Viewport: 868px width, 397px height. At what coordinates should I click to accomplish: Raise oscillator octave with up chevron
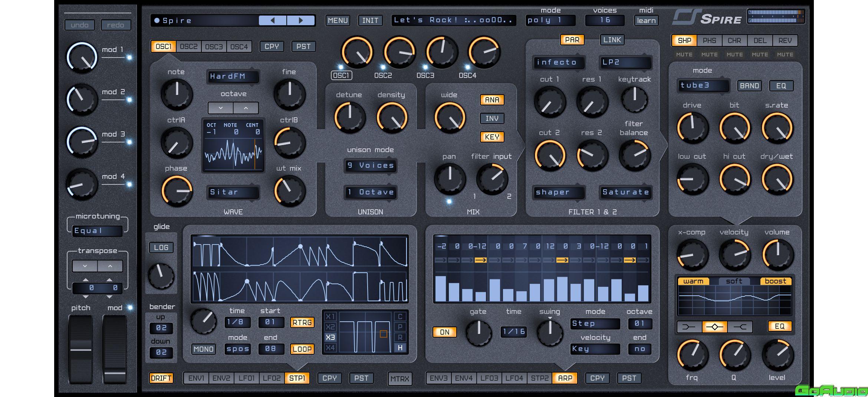point(246,108)
